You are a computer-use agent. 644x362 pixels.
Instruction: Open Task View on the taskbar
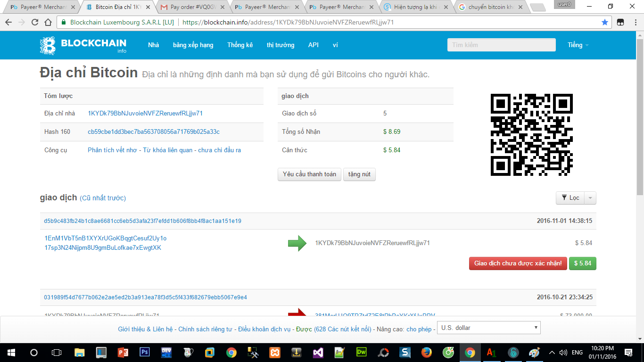(x=57, y=353)
